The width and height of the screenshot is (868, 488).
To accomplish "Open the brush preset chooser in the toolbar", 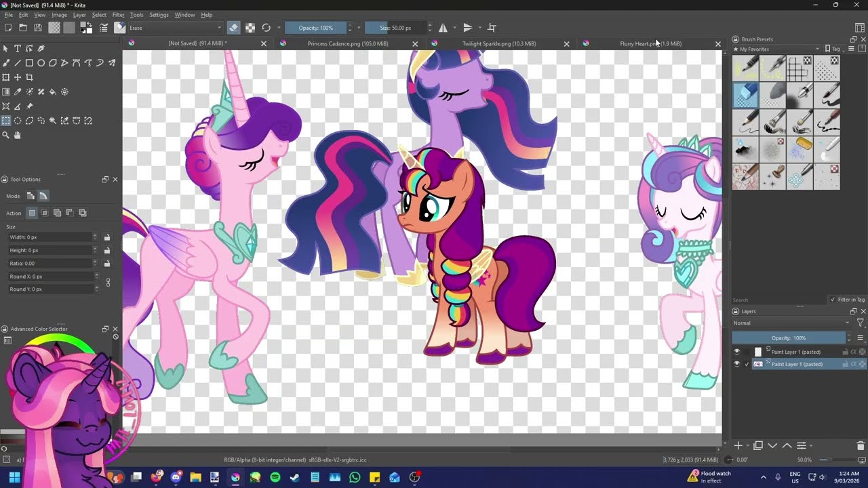I will click(x=120, y=28).
